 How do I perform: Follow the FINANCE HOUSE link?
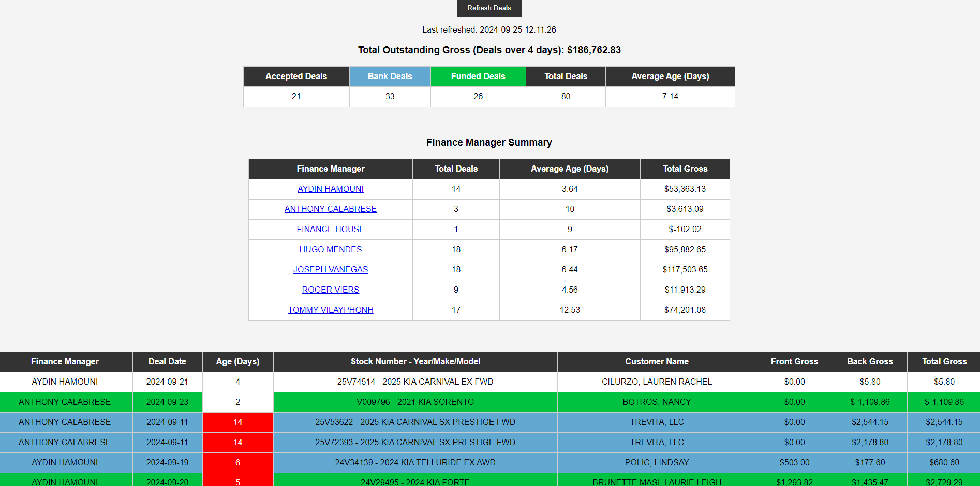pos(330,230)
